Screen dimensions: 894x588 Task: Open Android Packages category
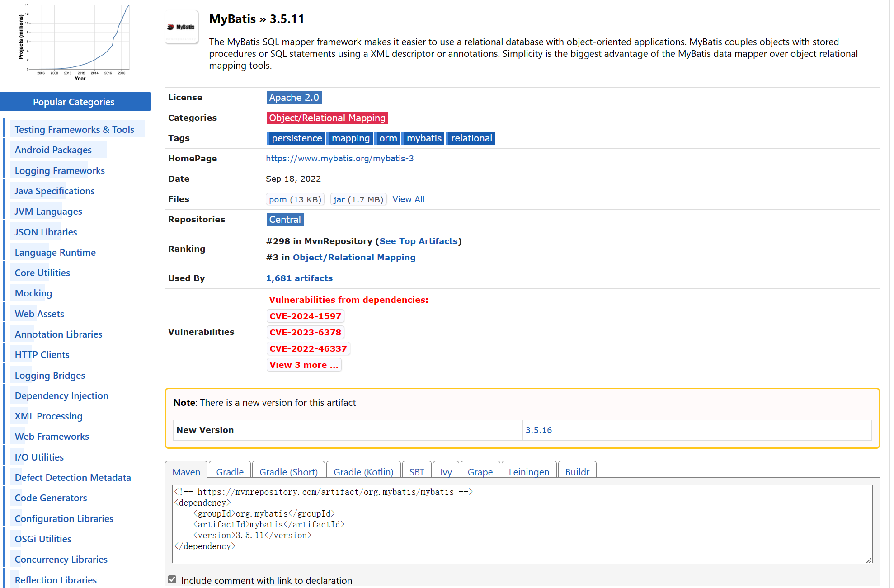click(53, 150)
